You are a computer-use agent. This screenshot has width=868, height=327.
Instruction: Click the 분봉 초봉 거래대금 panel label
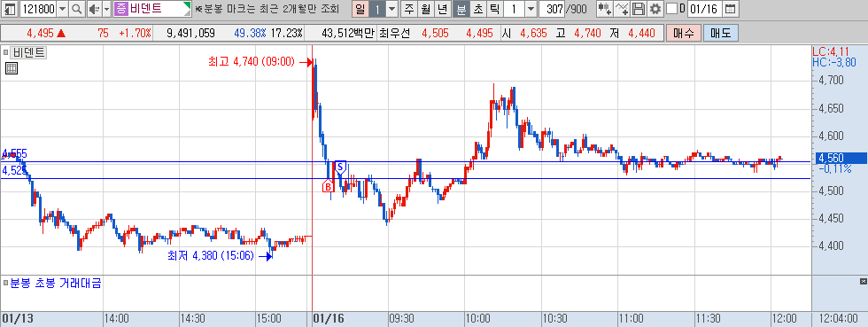(56, 284)
